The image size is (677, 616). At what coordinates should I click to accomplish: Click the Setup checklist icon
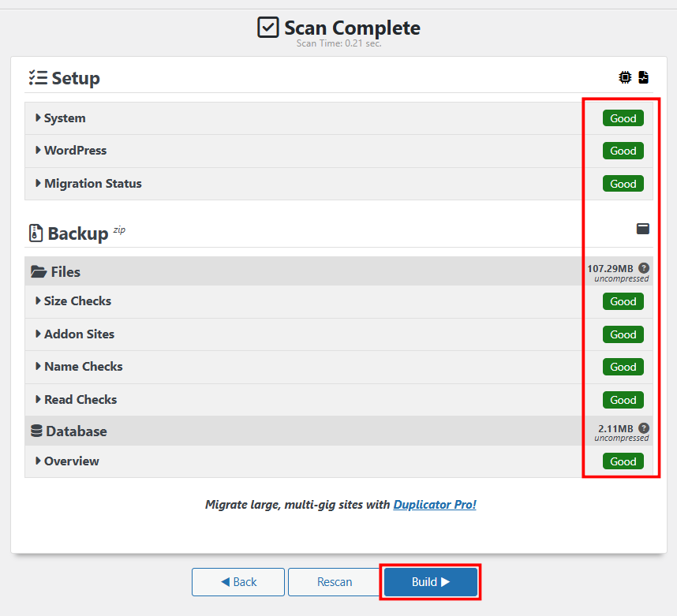[x=38, y=78]
